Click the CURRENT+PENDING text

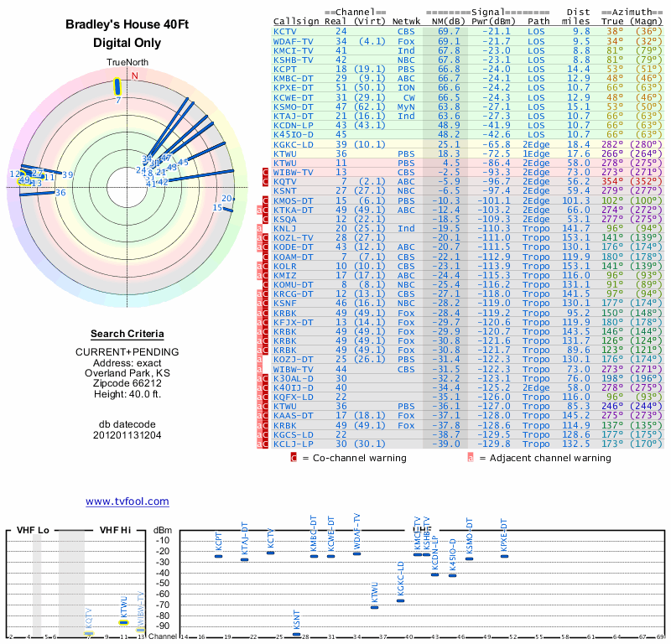pos(127,352)
